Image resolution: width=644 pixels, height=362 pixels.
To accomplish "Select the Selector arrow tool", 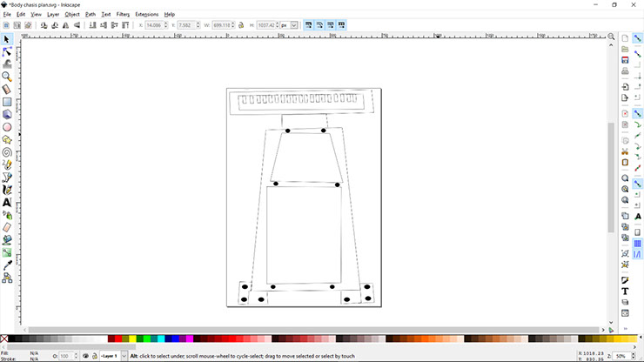I will point(7,39).
